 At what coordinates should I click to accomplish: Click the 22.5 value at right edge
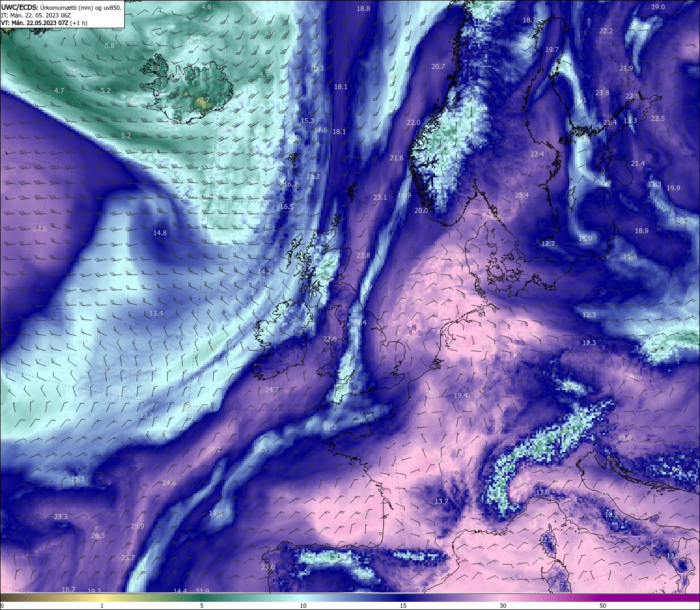(658, 119)
